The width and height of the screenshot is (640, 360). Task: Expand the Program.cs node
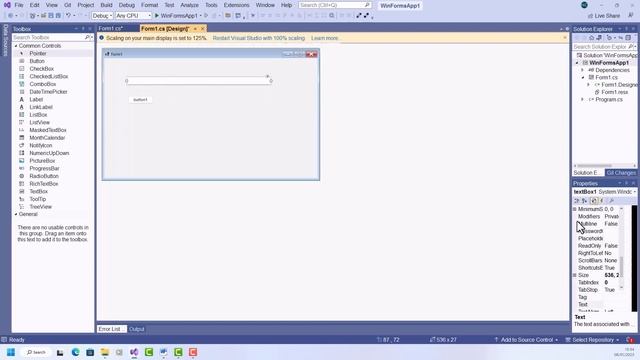click(x=582, y=100)
